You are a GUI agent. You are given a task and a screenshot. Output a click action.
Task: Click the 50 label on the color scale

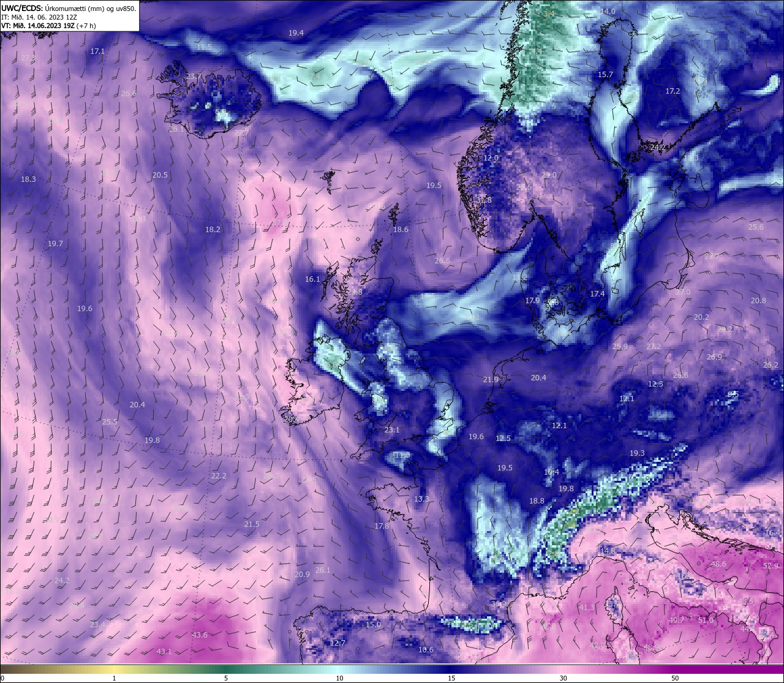[674, 678]
